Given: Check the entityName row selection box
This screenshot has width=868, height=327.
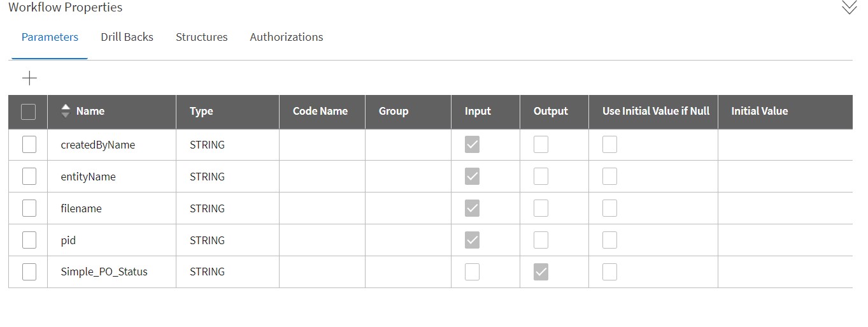Looking at the screenshot, I should click(29, 177).
